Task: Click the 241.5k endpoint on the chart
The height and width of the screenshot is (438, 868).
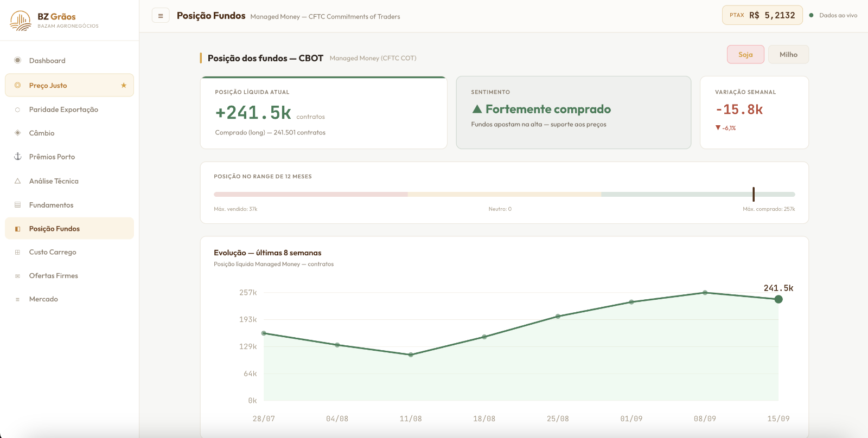Action: 778,299
